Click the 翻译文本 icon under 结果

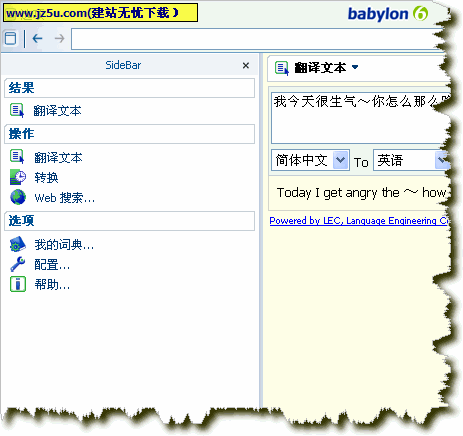click(17, 110)
